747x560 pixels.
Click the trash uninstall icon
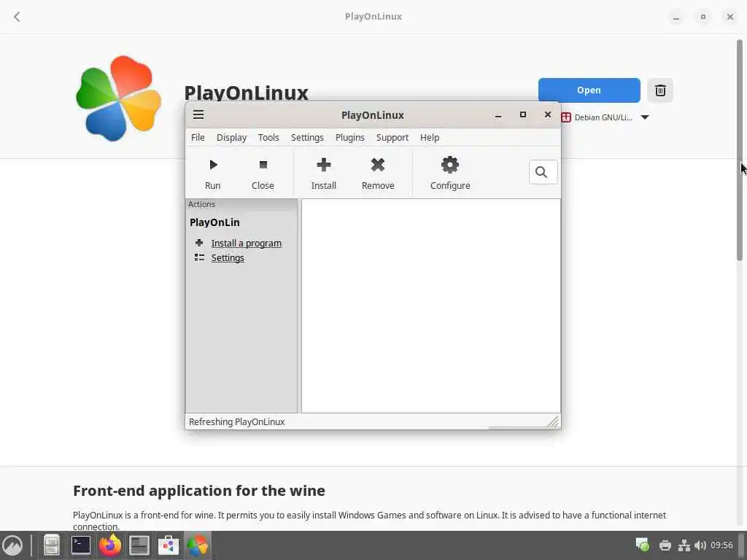click(x=659, y=90)
